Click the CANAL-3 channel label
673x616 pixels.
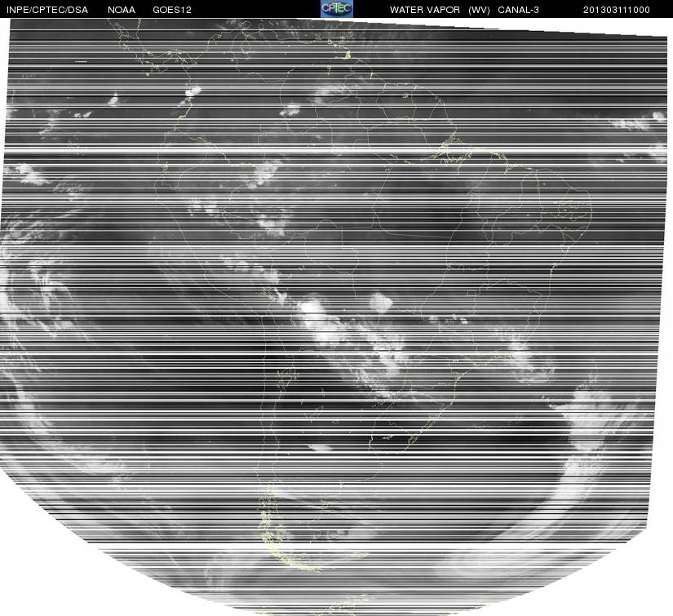519,10
